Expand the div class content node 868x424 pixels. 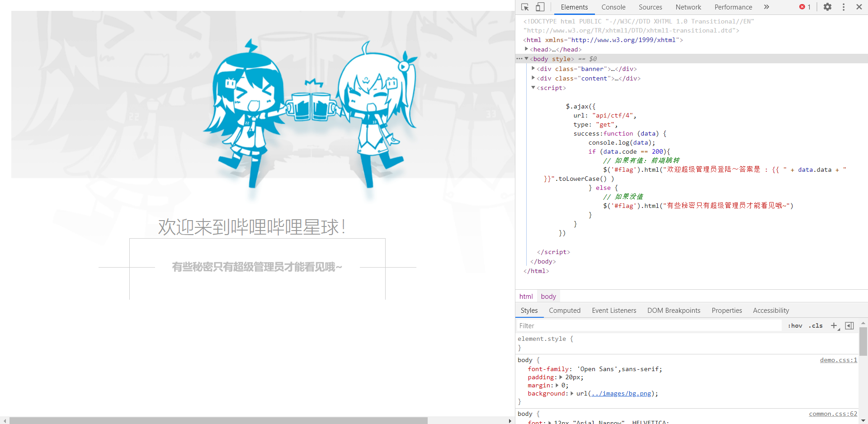(533, 78)
